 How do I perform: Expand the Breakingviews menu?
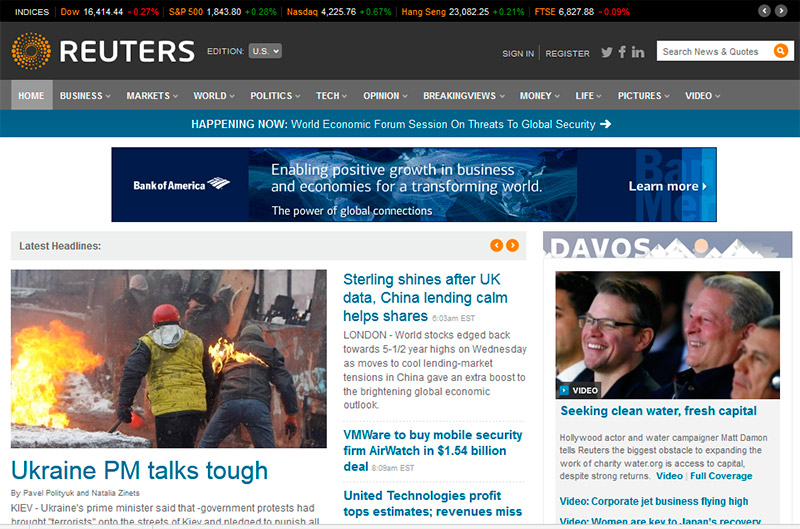tap(464, 95)
